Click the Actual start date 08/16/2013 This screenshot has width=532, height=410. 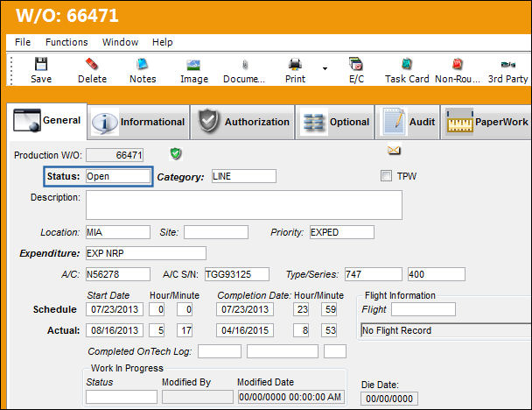[115, 330]
